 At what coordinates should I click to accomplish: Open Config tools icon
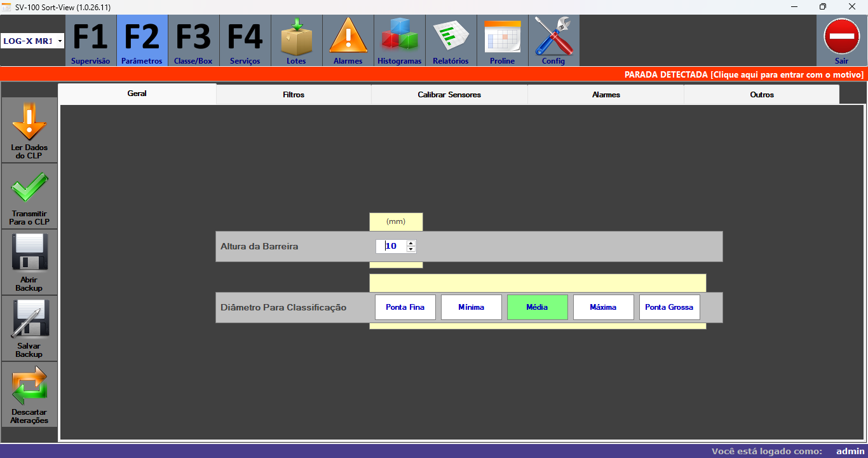tap(553, 41)
